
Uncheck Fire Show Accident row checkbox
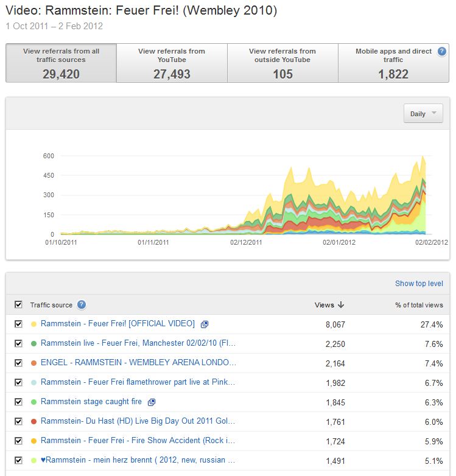(x=18, y=441)
